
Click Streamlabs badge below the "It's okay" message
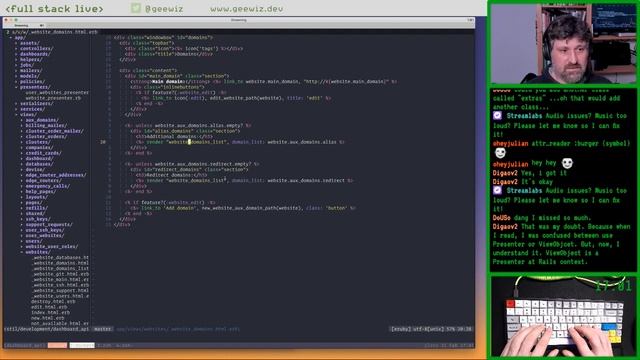[x=497, y=191]
